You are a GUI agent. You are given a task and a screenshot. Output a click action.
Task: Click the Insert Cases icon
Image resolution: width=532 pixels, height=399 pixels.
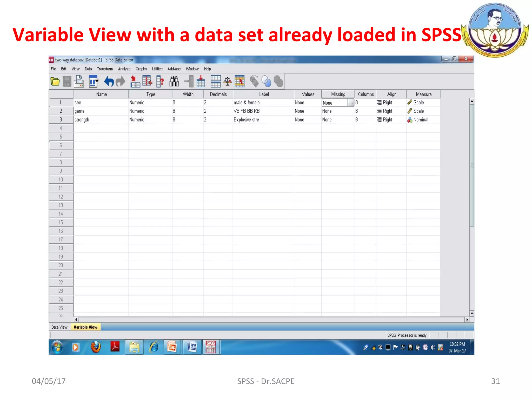[x=189, y=81]
